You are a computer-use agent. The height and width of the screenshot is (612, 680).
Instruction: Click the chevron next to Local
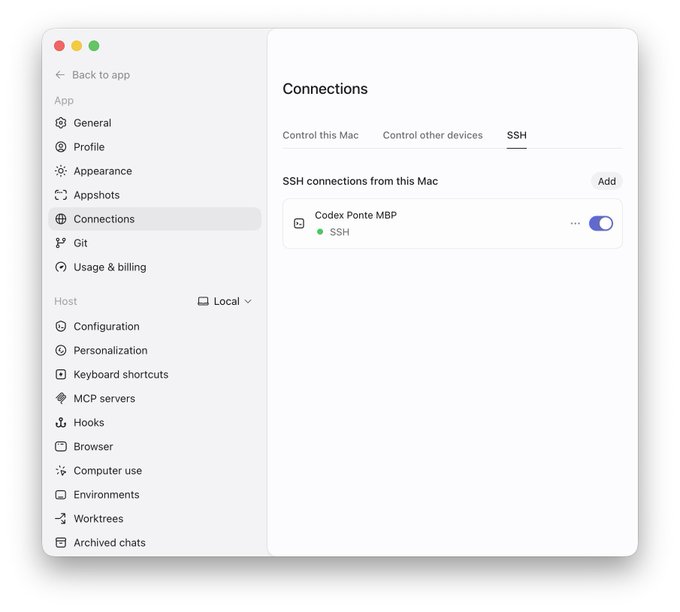248,301
